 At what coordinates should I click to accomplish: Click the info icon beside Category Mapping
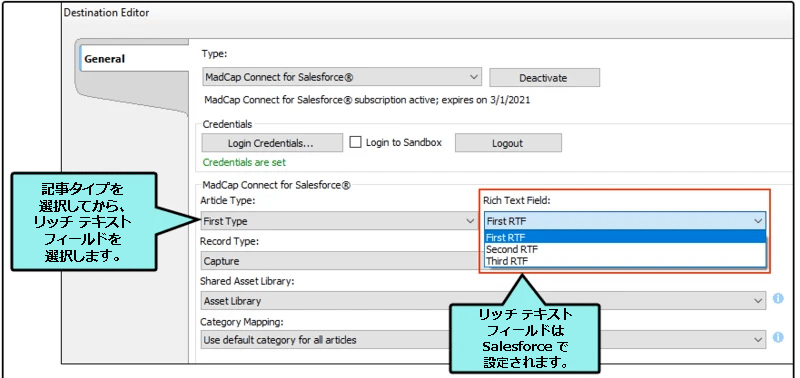coord(778,337)
